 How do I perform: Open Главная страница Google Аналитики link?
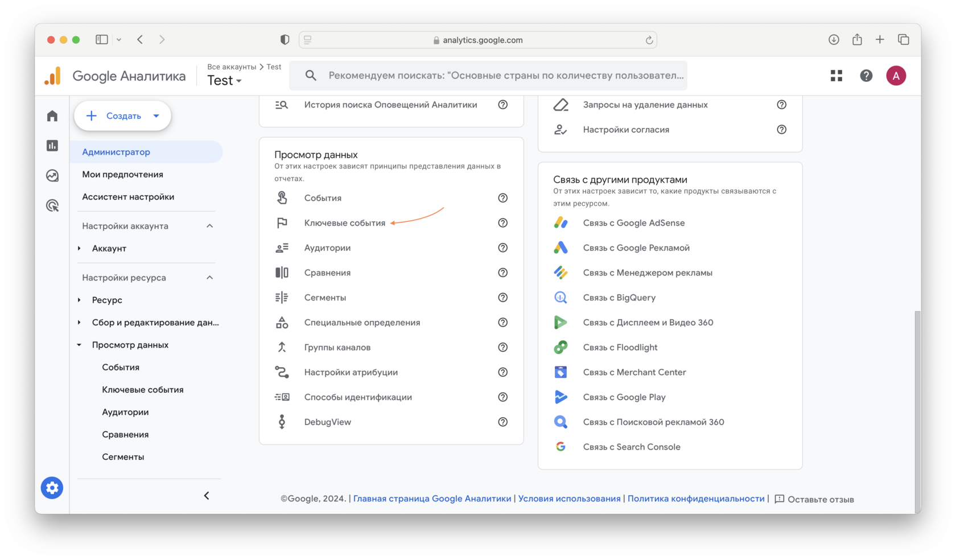432,499
